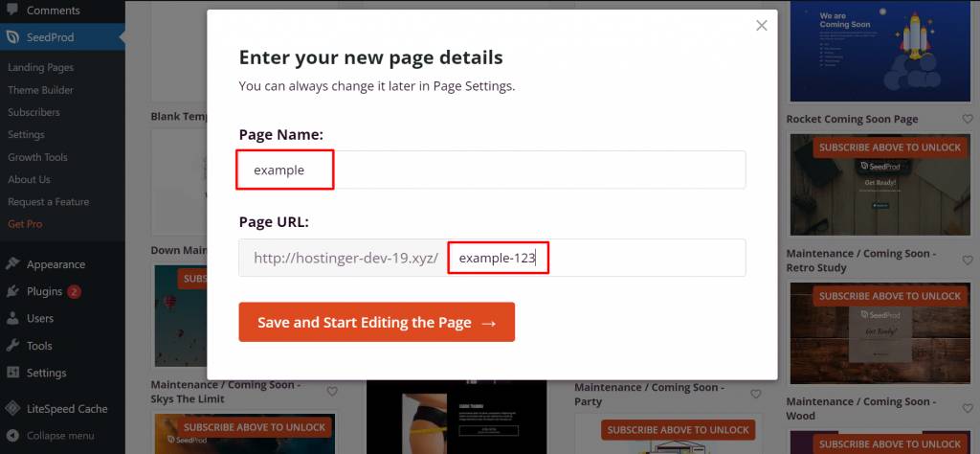Select the Rocket Coming Soon Page thumbnail
The height and width of the screenshot is (454, 980).
coord(880,51)
